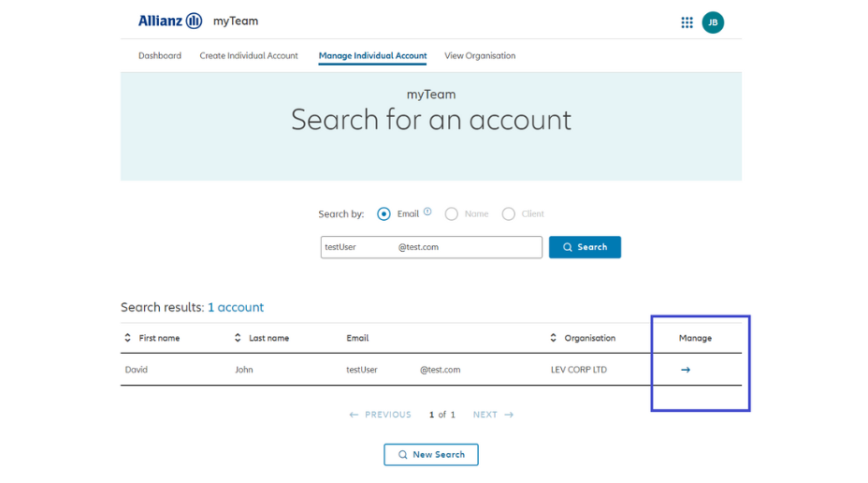
Task: Go to the Dashboard tab
Action: tap(159, 55)
